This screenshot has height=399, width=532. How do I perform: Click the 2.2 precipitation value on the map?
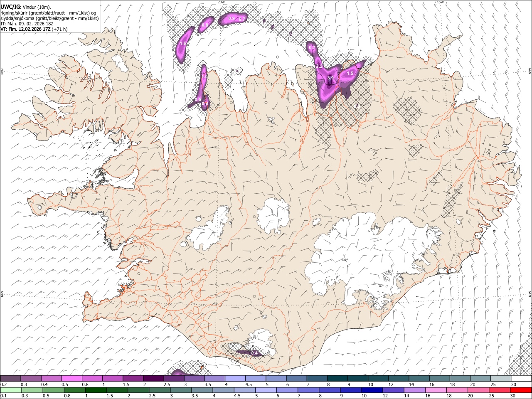coord(319,66)
